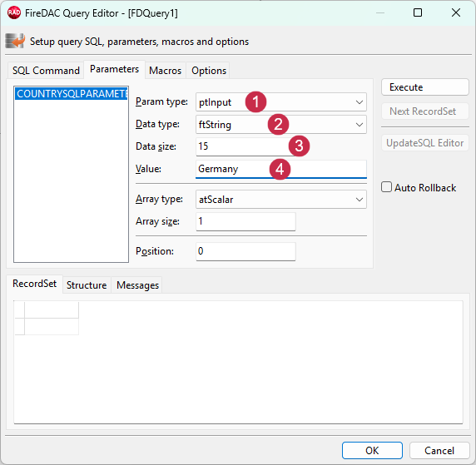Open the Macros tab
This screenshot has width=476, height=465.
click(165, 71)
